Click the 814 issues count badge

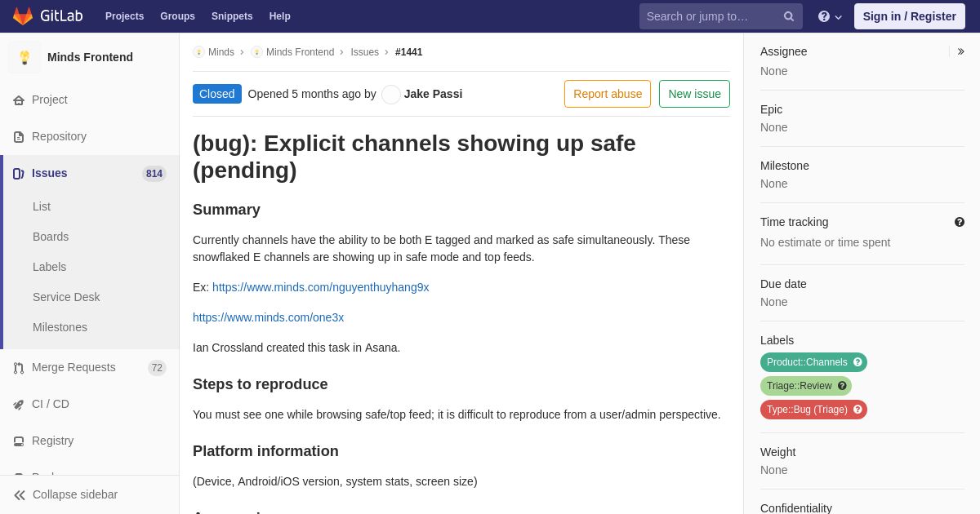154,174
